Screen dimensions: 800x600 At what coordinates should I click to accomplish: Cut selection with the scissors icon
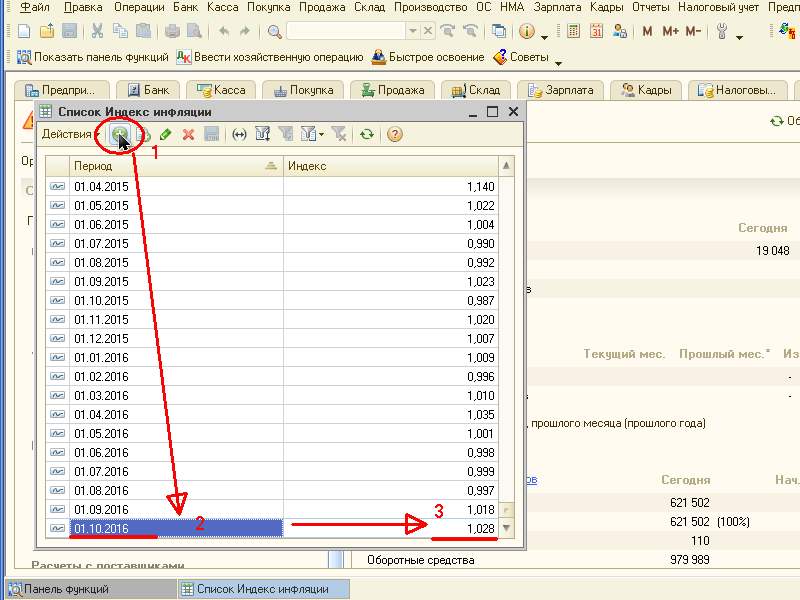click(97, 31)
